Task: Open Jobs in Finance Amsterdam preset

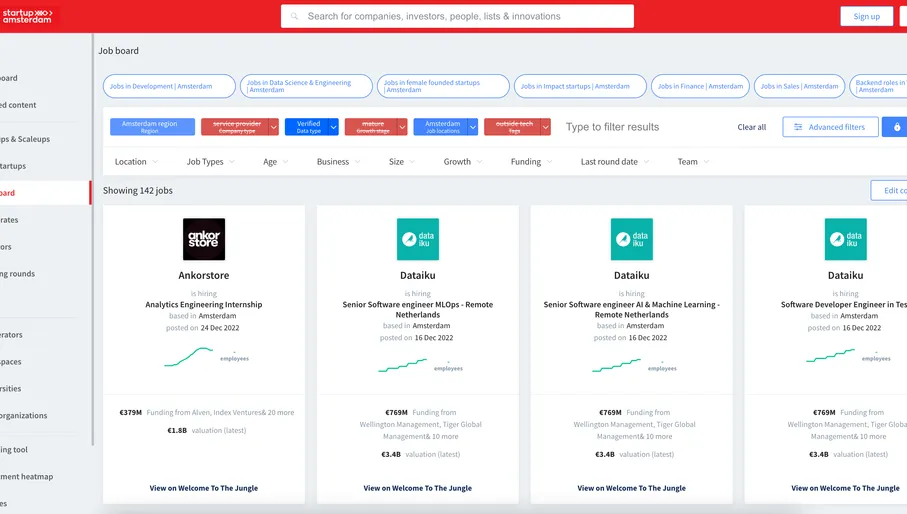Action: [700, 86]
